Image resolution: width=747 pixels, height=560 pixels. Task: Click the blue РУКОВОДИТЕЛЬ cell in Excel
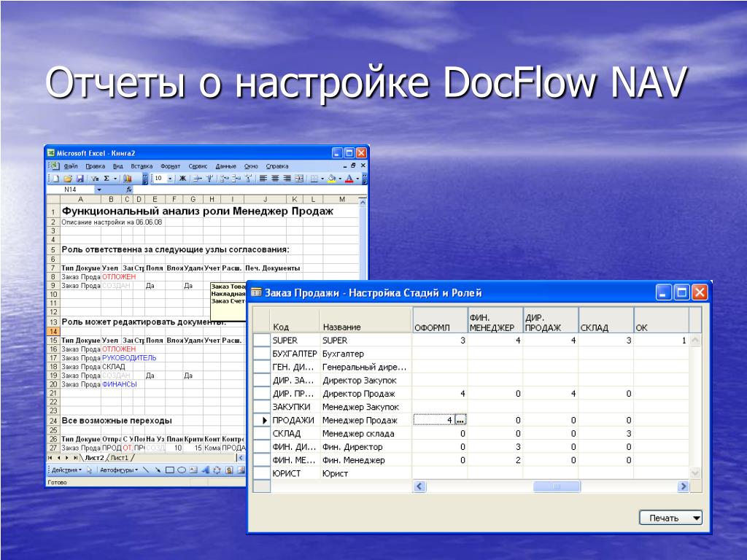pyautogui.click(x=129, y=357)
